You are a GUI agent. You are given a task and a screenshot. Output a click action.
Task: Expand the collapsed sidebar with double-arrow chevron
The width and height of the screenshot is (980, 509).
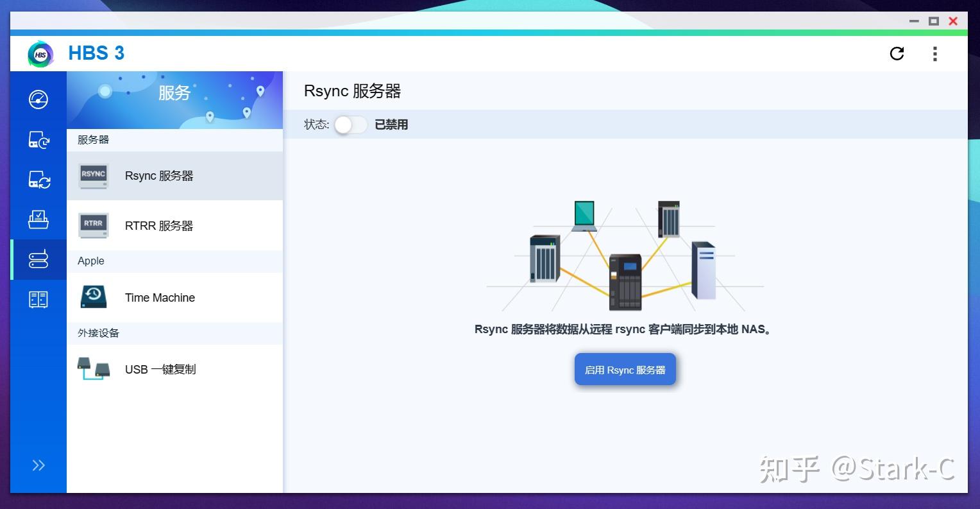pos(38,465)
